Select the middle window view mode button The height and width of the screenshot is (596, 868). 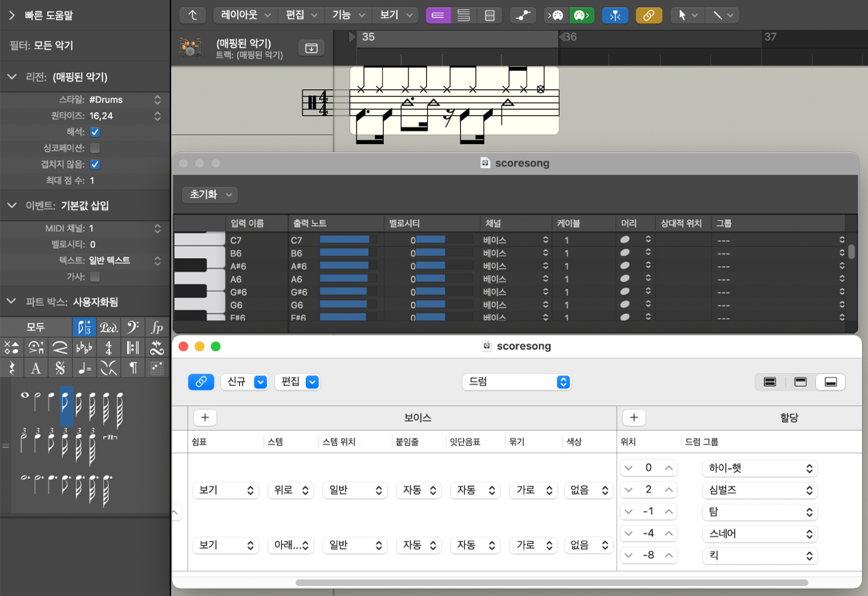pyautogui.click(x=801, y=382)
